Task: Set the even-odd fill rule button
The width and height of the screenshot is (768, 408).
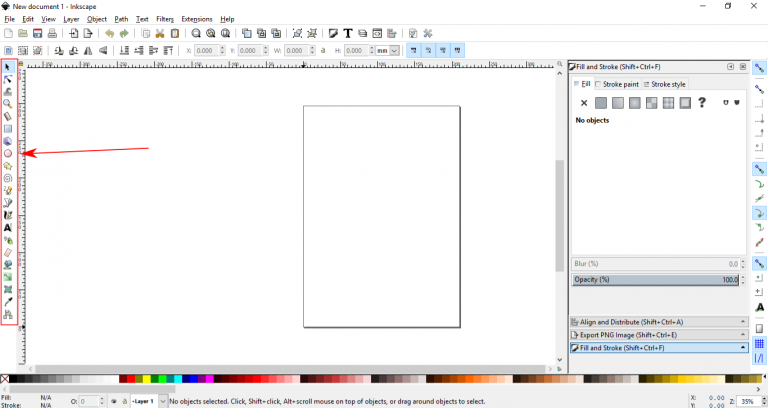Action: [726, 102]
